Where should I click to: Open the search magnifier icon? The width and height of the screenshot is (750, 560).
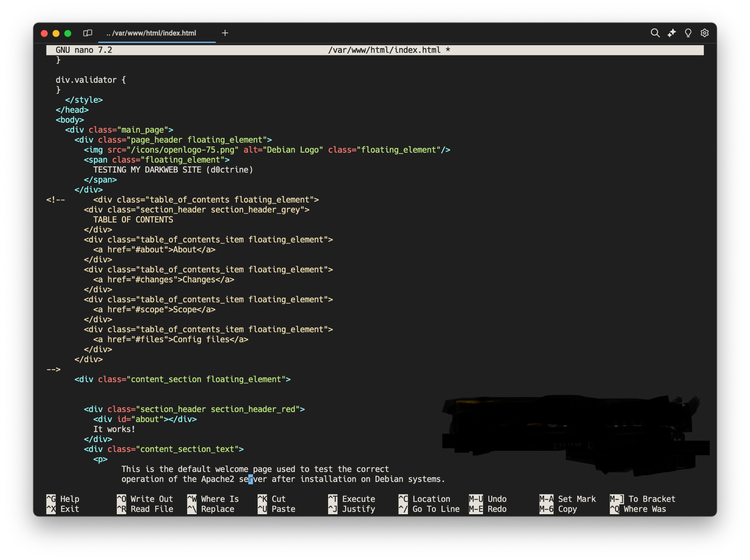(655, 33)
